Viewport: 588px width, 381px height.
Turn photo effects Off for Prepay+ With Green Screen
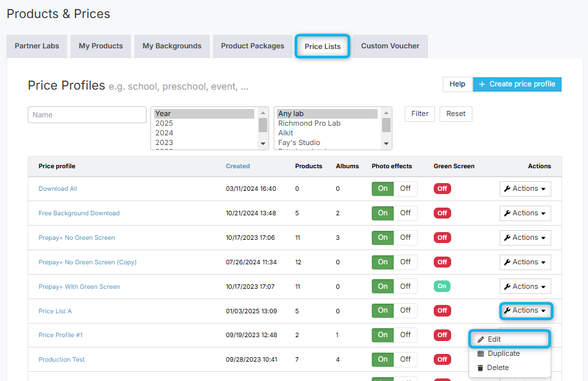[405, 286]
